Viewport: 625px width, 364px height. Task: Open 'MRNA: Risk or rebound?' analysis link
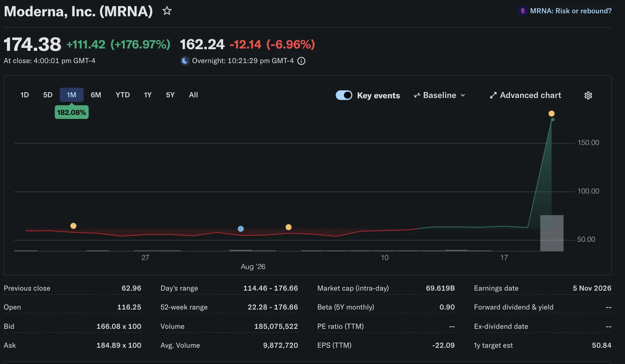click(571, 11)
